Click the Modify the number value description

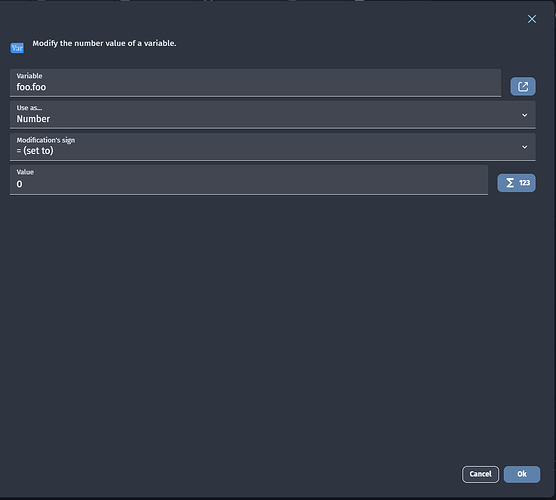[104, 43]
